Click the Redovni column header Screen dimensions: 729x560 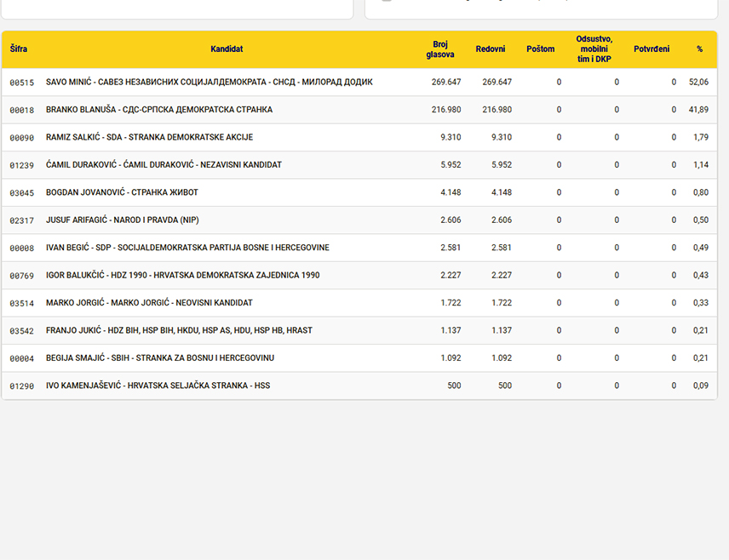[x=490, y=49]
